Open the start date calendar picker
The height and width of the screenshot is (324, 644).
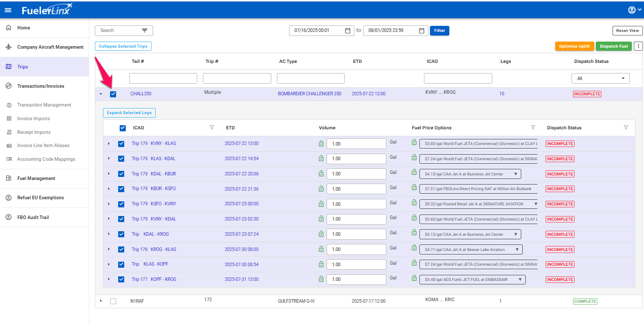point(347,30)
